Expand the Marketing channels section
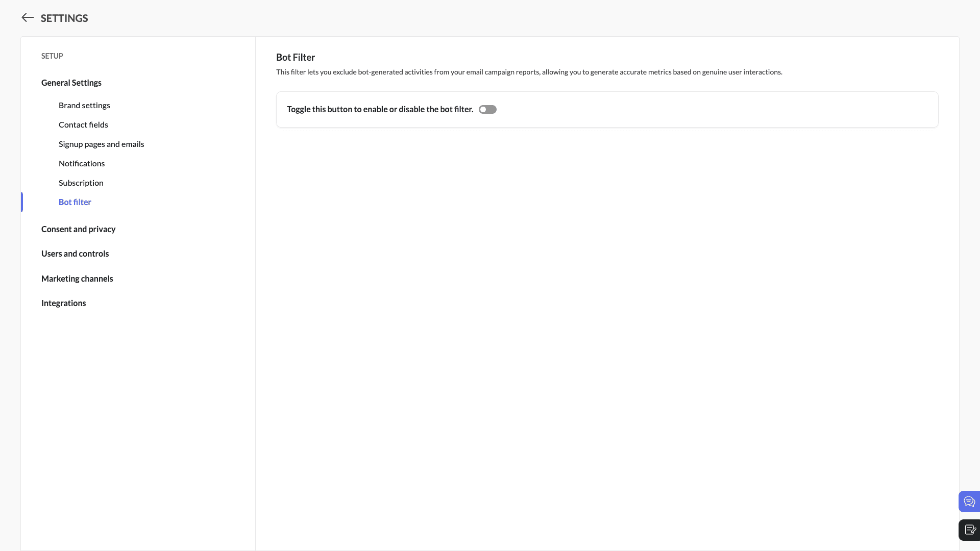The height and width of the screenshot is (551, 980). coord(77,279)
